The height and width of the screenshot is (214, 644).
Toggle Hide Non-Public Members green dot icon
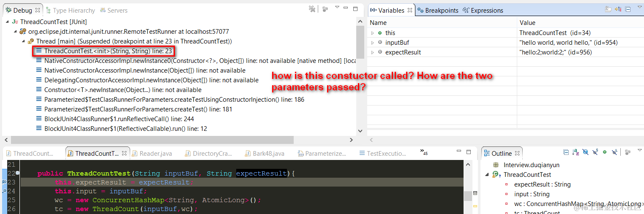pyautogui.click(x=605, y=152)
